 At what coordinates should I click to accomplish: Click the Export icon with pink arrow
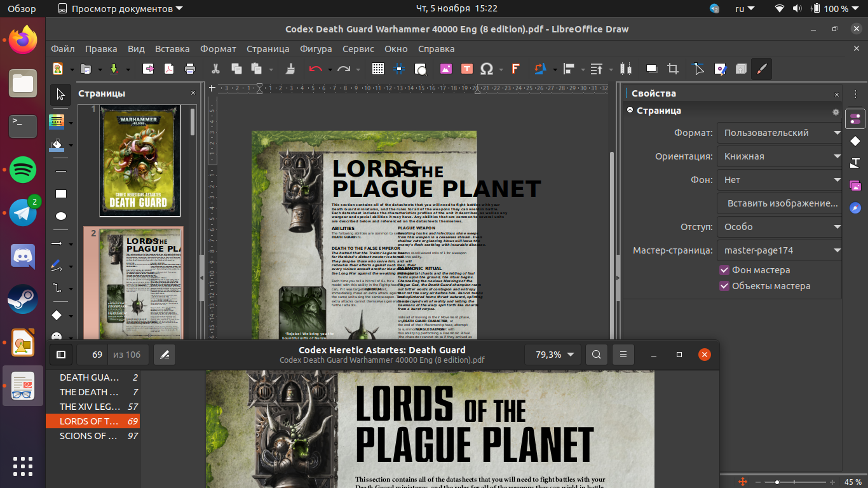point(149,69)
